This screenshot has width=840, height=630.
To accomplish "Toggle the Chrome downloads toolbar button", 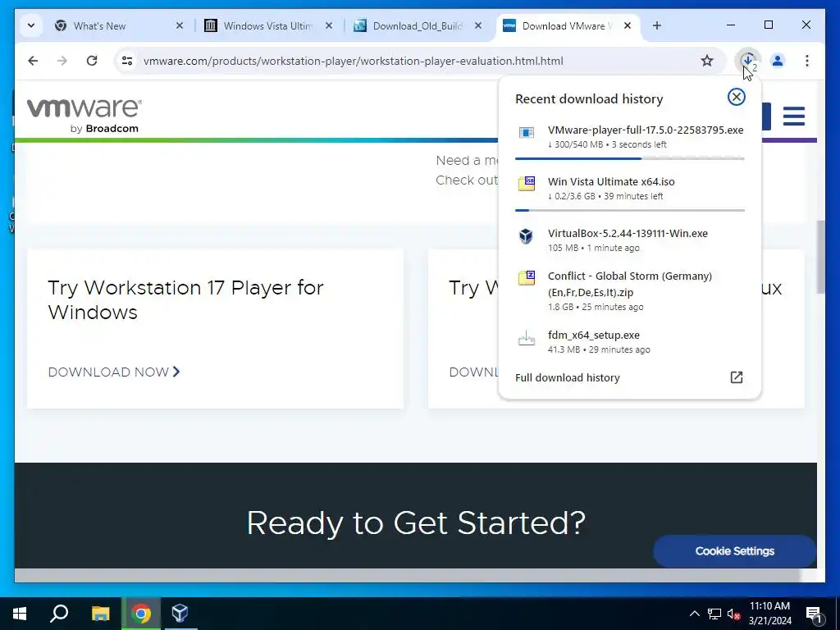I will pos(748,61).
